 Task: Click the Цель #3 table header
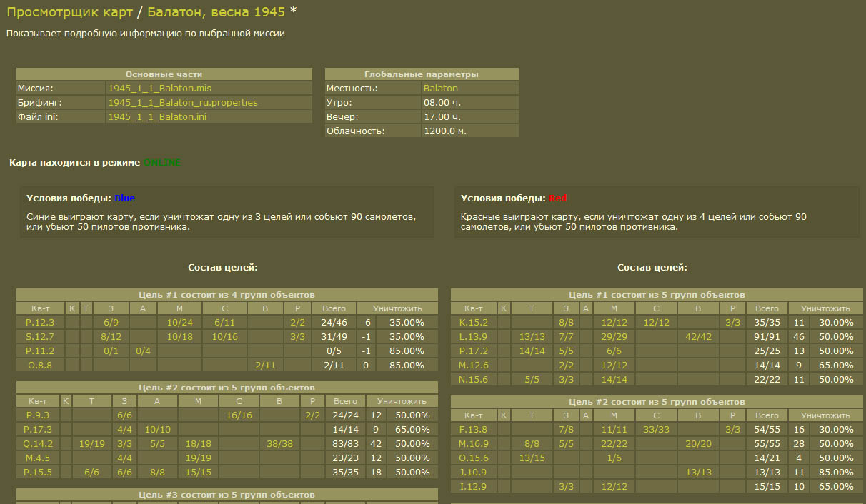[227, 495]
